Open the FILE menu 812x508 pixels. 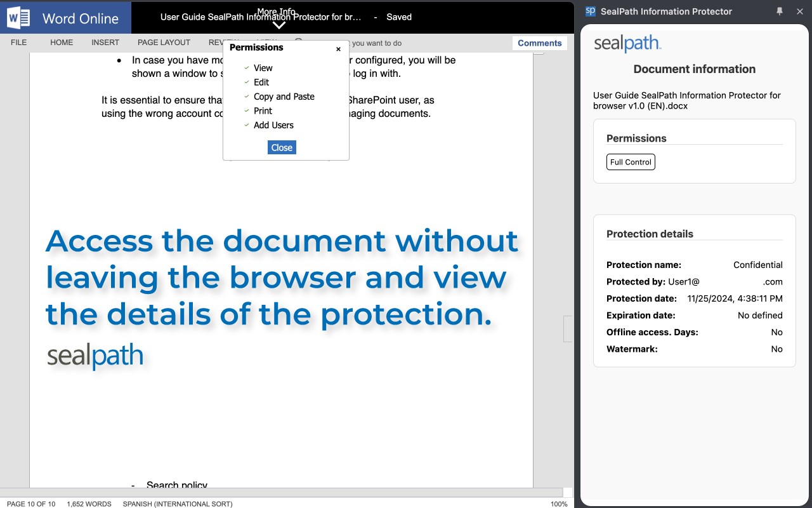(19, 43)
